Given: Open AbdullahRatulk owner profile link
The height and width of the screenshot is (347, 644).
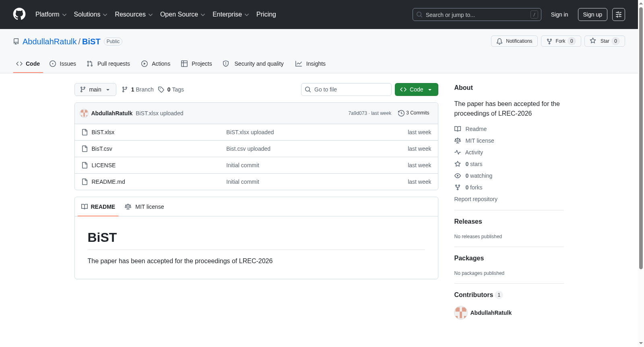Looking at the screenshot, I should coord(50,42).
